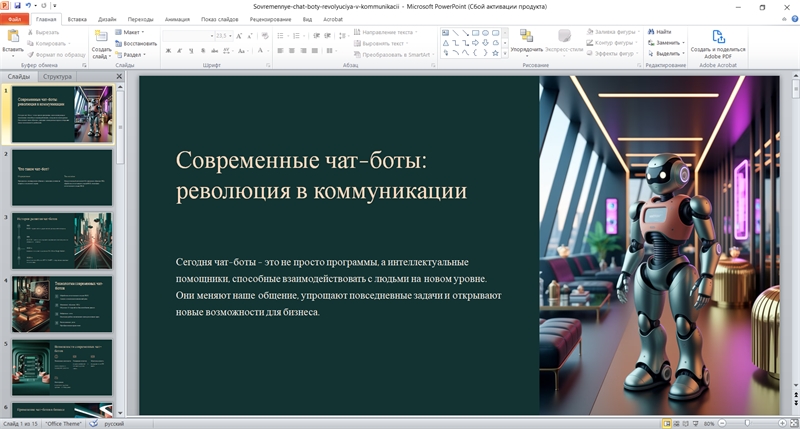Screen dimensions: 800x429
Task: Clear all formatting icon in font group
Action: click(x=265, y=36)
